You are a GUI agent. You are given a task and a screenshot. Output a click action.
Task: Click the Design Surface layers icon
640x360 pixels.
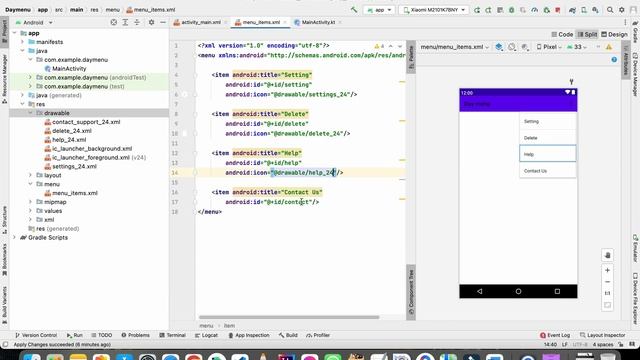pos(499,47)
